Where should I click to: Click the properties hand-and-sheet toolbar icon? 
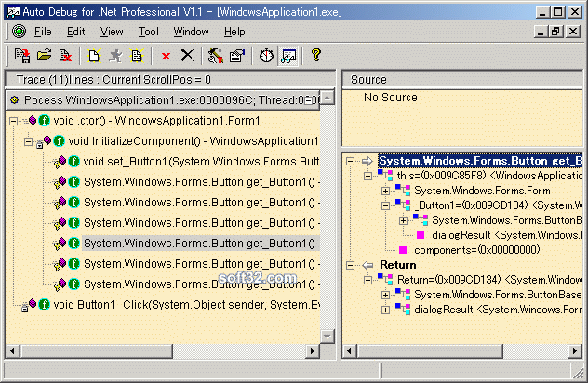[x=237, y=56]
